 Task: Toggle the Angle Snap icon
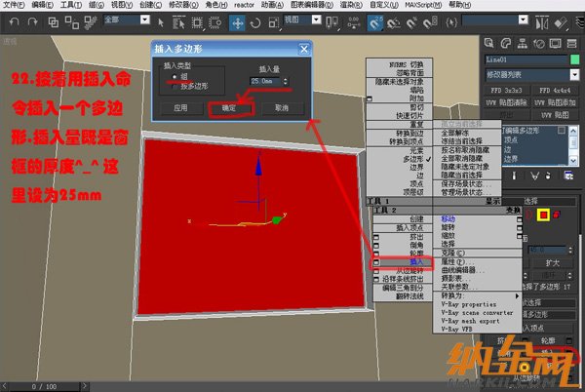[x=393, y=23]
